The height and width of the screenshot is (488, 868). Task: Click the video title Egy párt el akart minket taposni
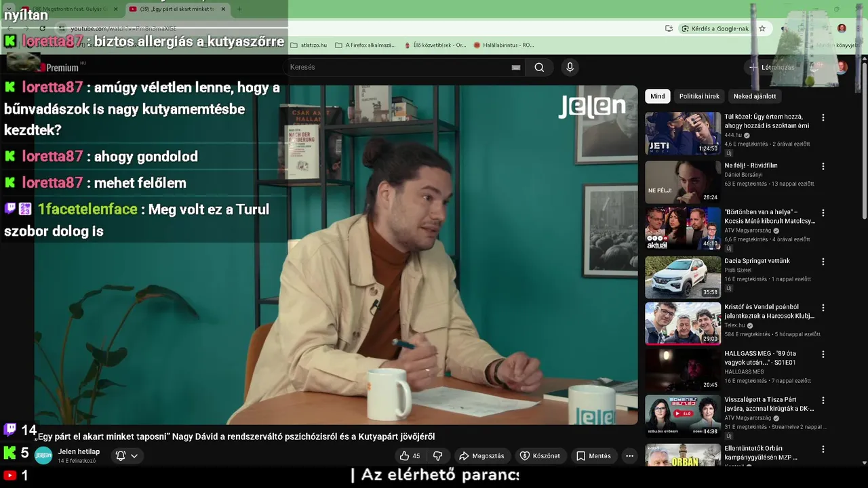235,437
